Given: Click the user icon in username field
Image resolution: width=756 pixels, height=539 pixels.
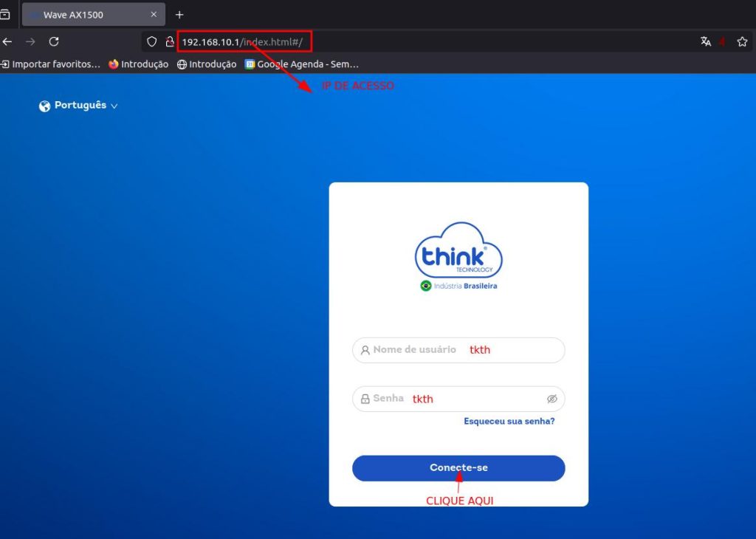Looking at the screenshot, I should click(x=365, y=350).
